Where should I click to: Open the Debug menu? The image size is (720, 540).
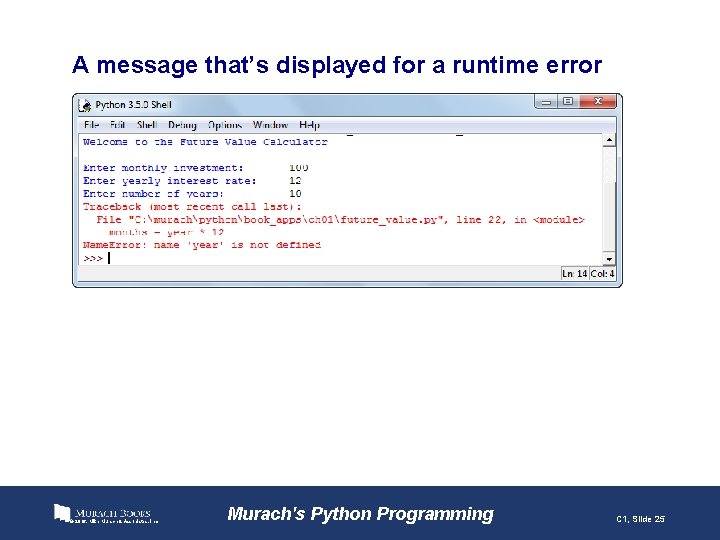pos(182,125)
